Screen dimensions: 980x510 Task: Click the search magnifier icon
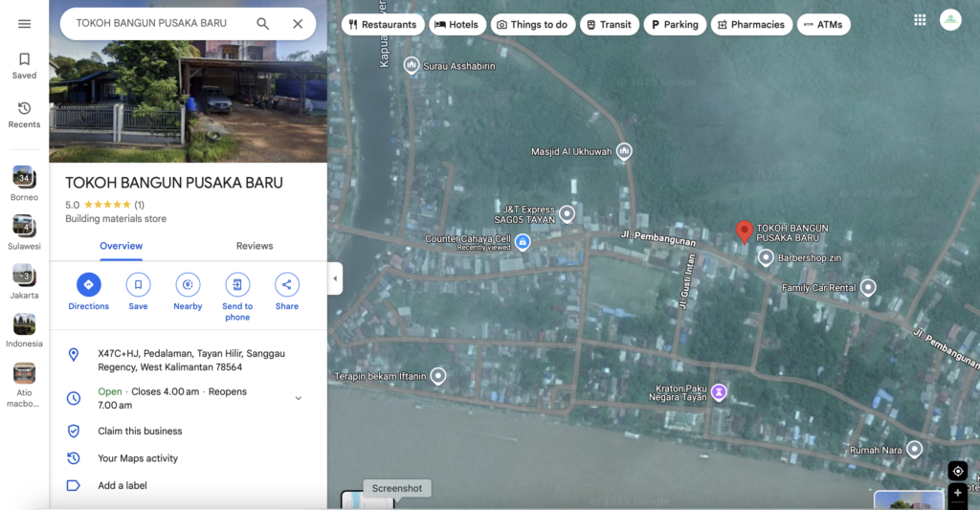(x=262, y=24)
